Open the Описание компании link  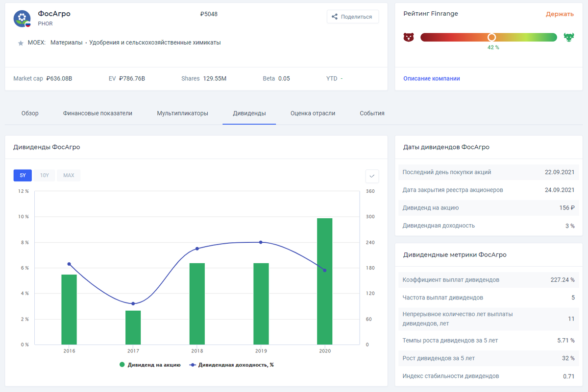432,78
